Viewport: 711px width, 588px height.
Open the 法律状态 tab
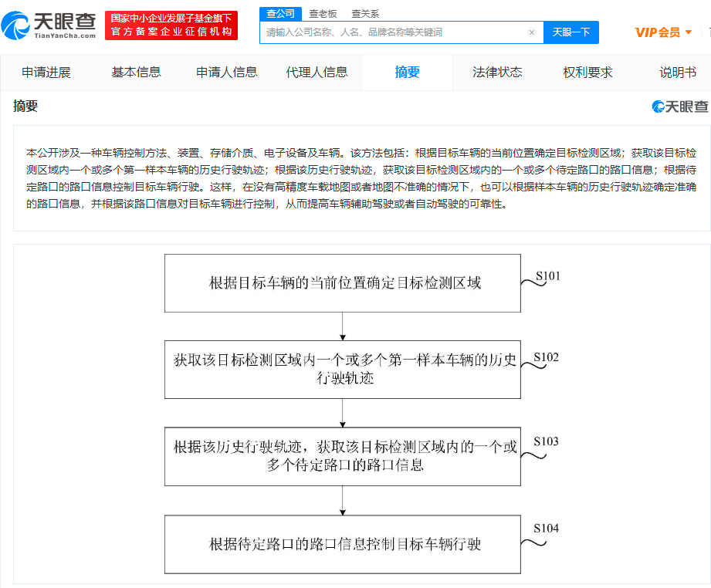coord(498,73)
